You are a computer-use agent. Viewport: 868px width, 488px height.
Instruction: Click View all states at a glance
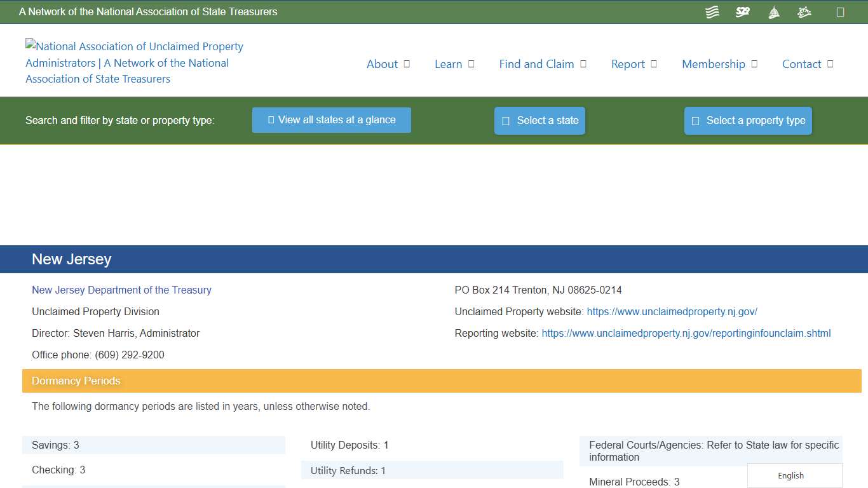[331, 119]
